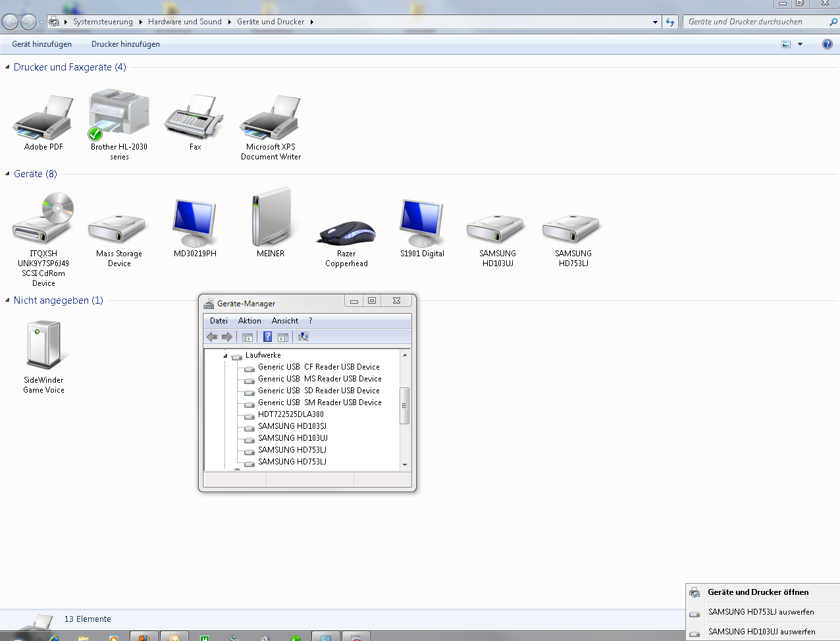The width and height of the screenshot is (840, 641).
Task: Select the ITQXSH SCSI CdRom Device icon
Action: coord(43,218)
